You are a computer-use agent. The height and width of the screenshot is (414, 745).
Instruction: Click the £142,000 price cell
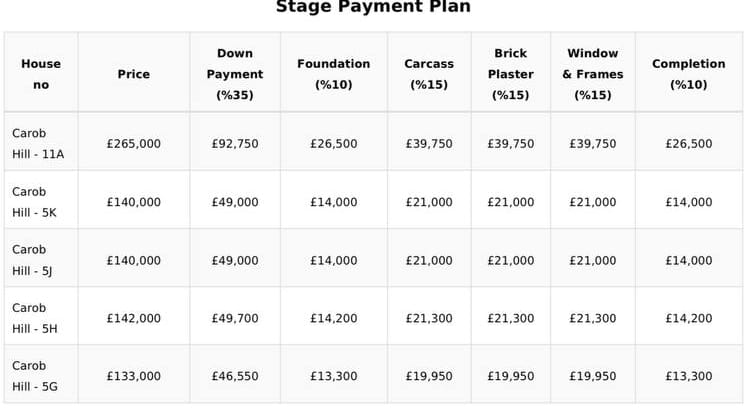(x=134, y=318)
